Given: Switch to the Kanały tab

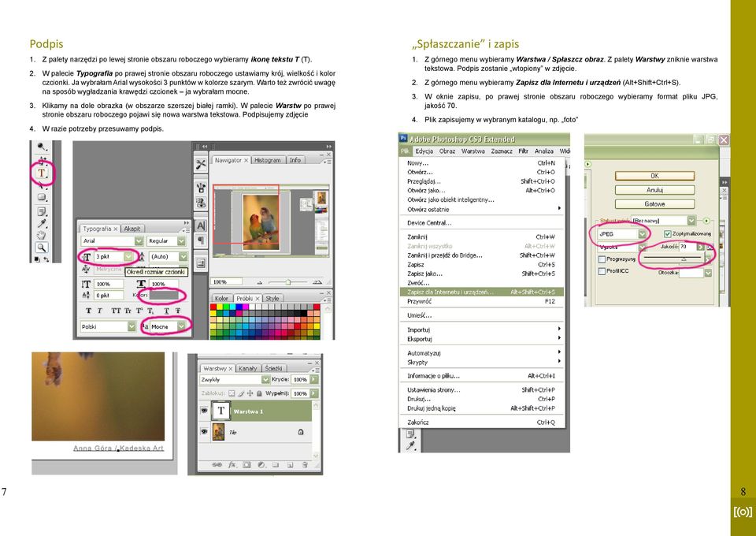Looking at the screenshot, I should [x=248, y=369].
